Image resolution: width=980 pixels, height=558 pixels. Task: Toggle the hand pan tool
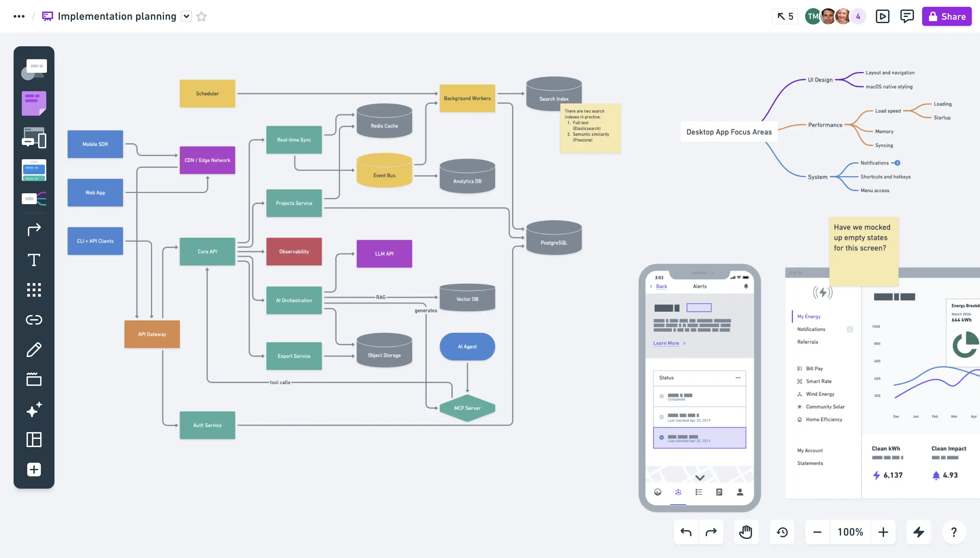746,532
